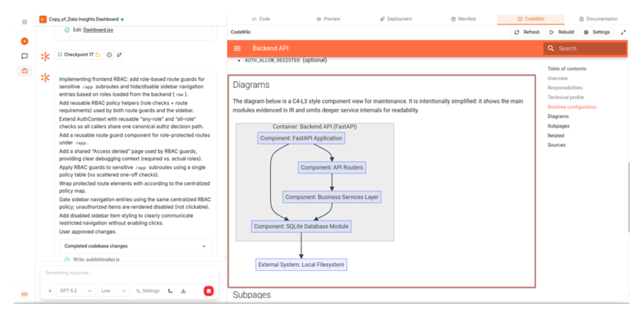Click the Rebuild button
Screen dimensions: 644x318
(x=562, y=32)
